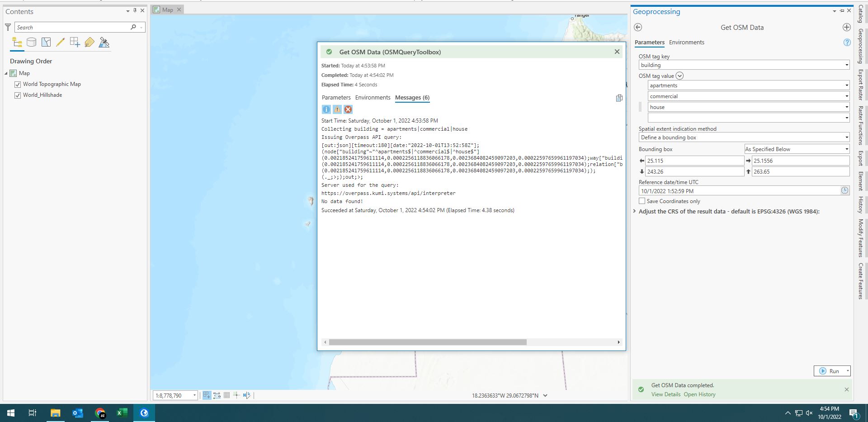Screen dimensions: 868x422
Task: Copy messages using the clipboard icon
Action: point(619,98)
